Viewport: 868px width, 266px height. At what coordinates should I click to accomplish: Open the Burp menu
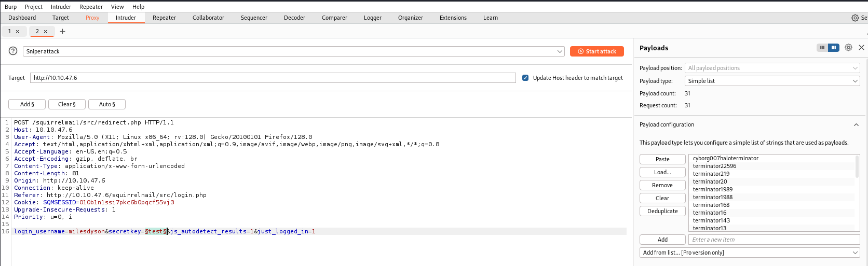(10, 7)
